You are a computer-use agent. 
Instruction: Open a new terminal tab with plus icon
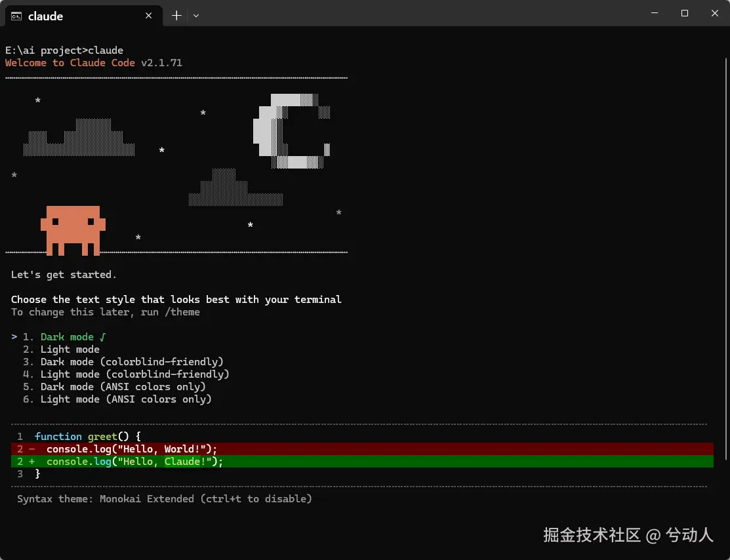pyautogui.click(x=176, y=16)
